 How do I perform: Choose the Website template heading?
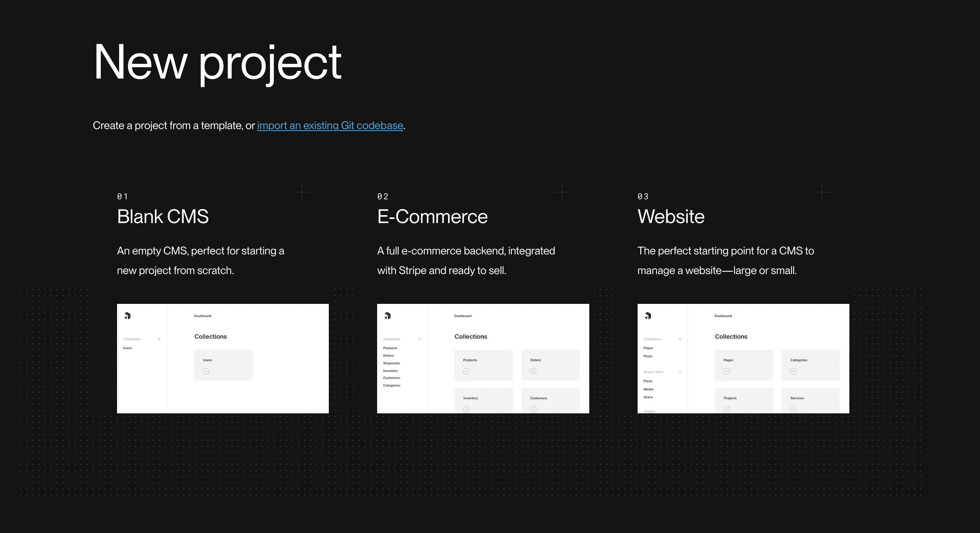pos(671,216)
